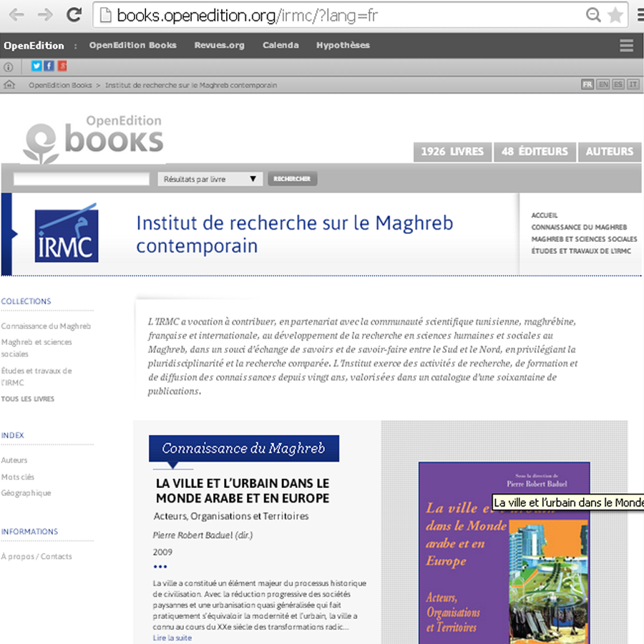Click author Pierre Robert Baduel (dir.)

point(203,535)
